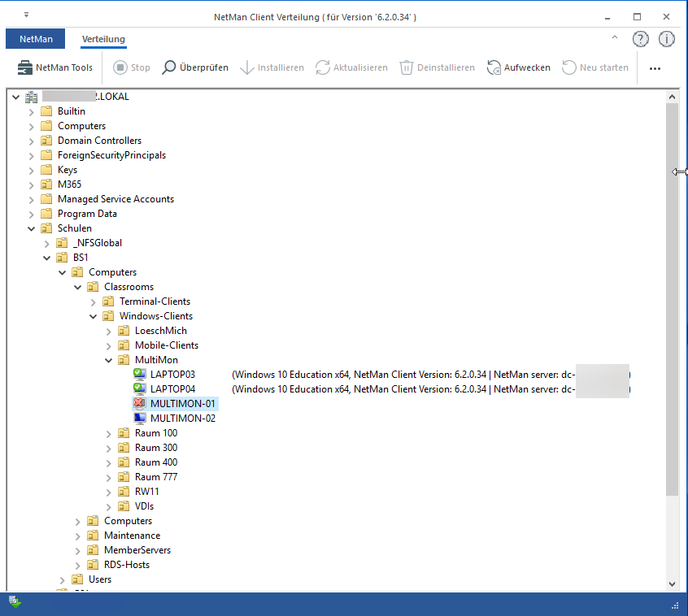Collapse the Schulen tree node

(x=32, y=228)
